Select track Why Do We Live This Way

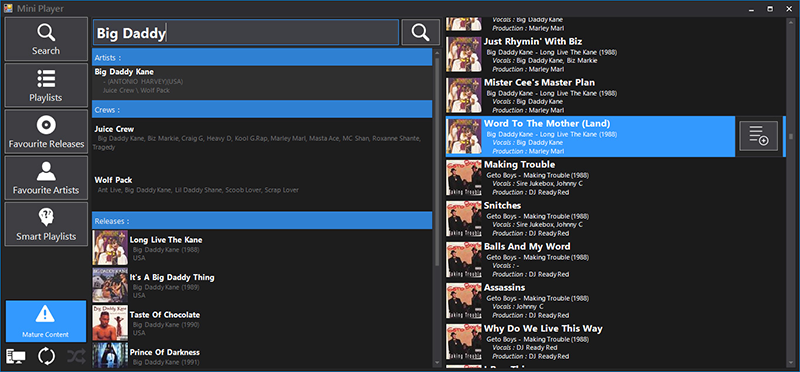[x=615, y=341]
